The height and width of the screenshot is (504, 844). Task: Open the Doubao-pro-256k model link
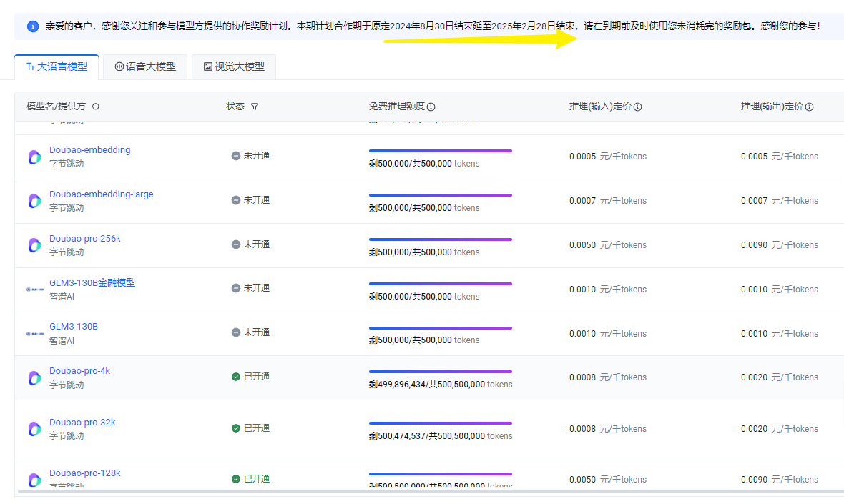click(x=84, y=239)
